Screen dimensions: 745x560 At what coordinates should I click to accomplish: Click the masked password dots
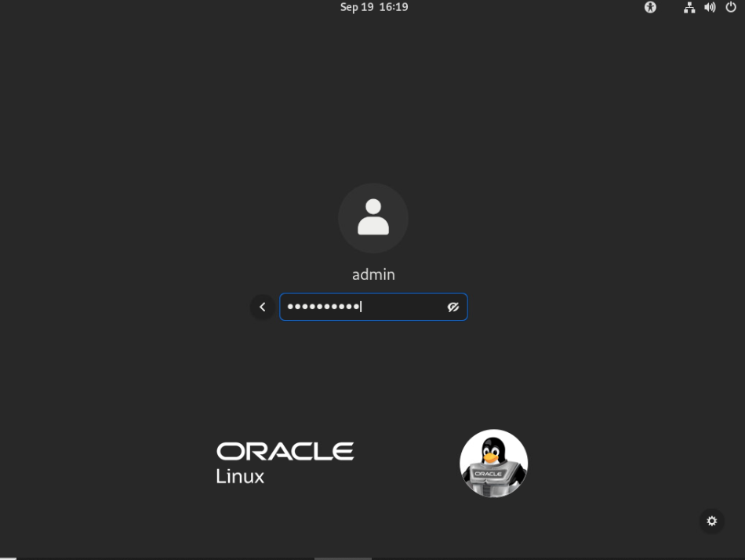pos(323,307)
